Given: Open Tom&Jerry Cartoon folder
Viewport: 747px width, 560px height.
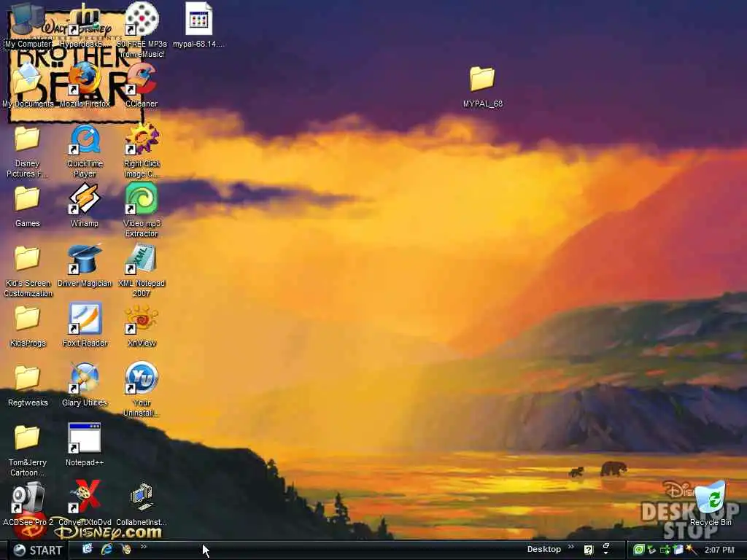Looking at the screenshot, I should coord(27,451).
